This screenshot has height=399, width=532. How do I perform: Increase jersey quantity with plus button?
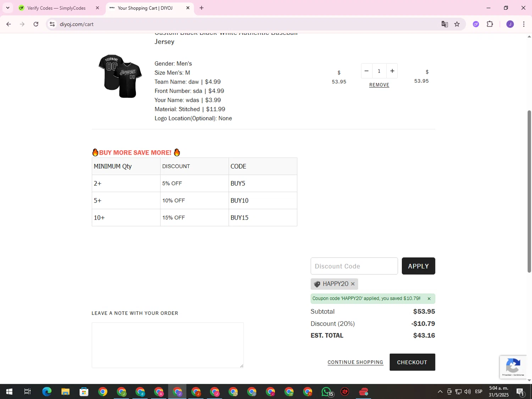[392, 71]
